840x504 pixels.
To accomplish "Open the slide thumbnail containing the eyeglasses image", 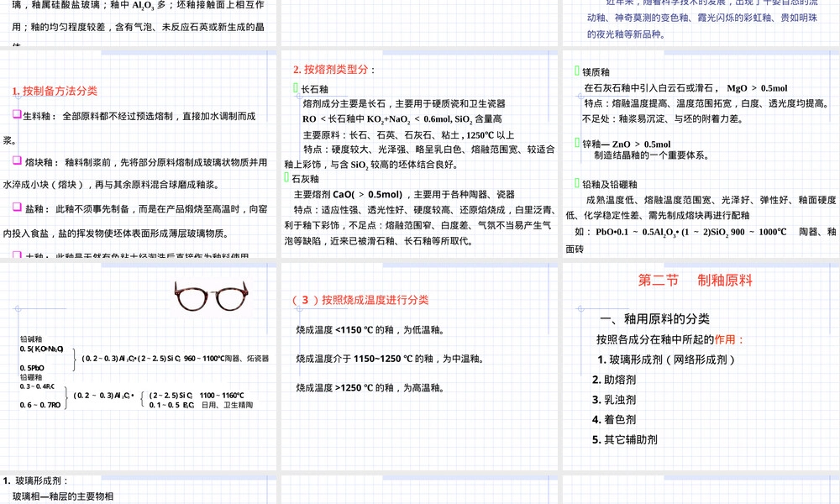I will pos(139,366).
